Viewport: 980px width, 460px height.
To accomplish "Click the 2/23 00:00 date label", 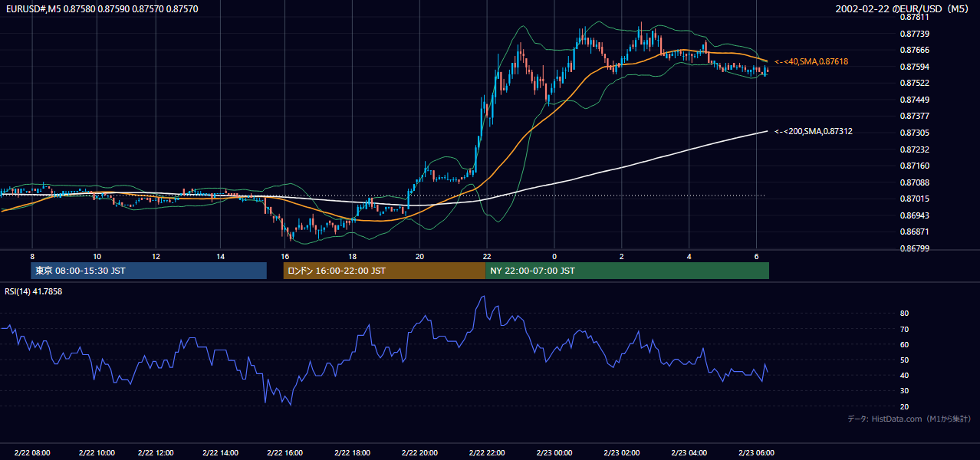I will [554, 452].
